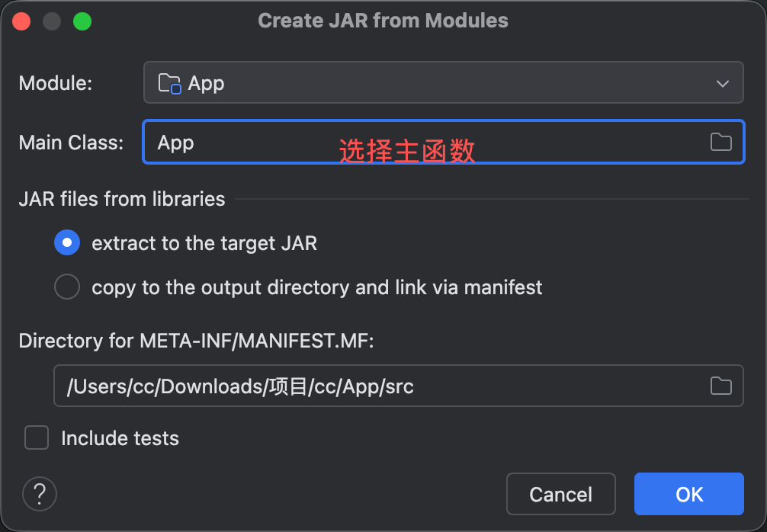Expand the Module dropdown chevron arrow
Image resolution: width=767 pixels, height=532 pixels.
723,83
